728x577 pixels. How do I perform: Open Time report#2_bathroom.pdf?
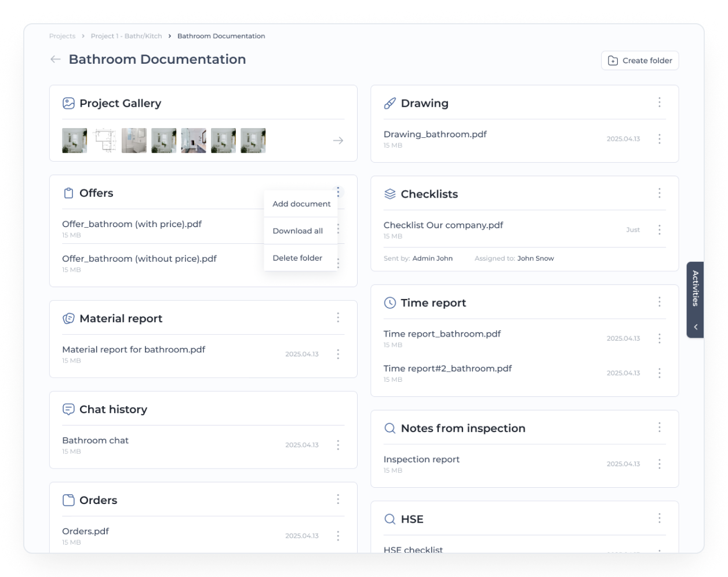click(x=447, y=368)
